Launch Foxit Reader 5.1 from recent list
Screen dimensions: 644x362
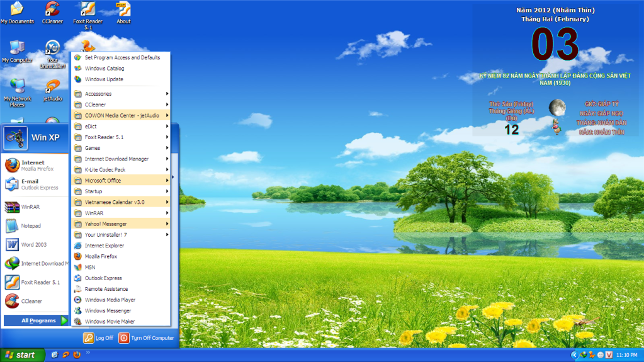point(35,282)
